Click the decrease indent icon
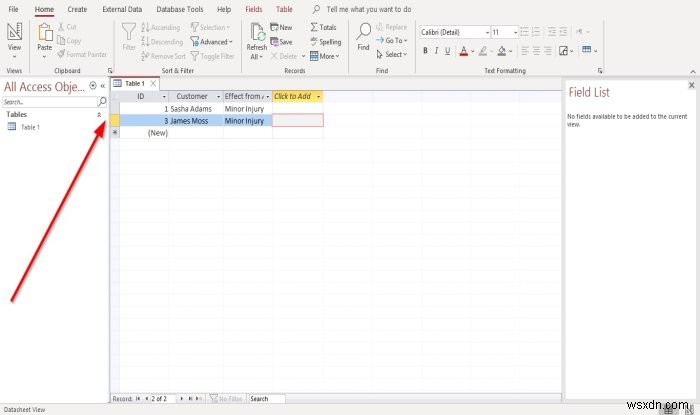This screenshot has width=700, height=415. click(x=552, y=32)
